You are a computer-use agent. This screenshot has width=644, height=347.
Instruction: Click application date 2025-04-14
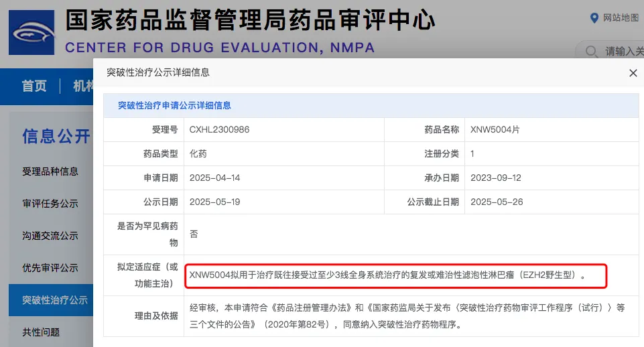[x=215, y=178]
